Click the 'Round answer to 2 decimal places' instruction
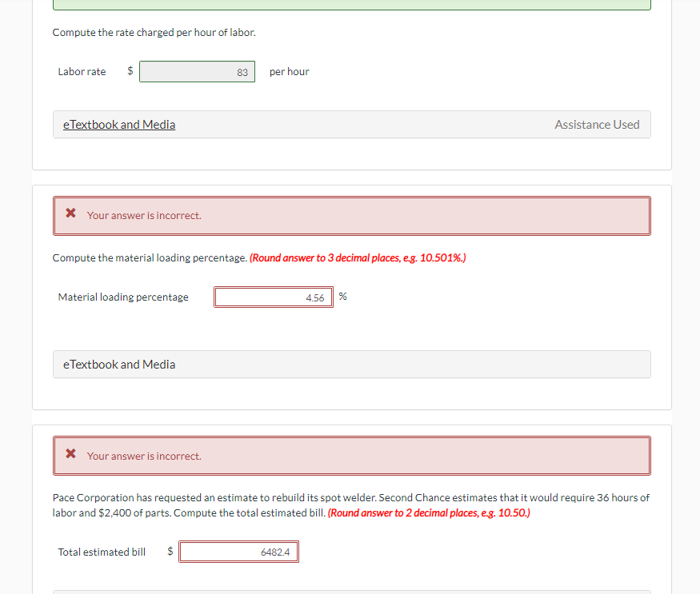The height and width of the screenshot is (594, 700). [429, 513]
